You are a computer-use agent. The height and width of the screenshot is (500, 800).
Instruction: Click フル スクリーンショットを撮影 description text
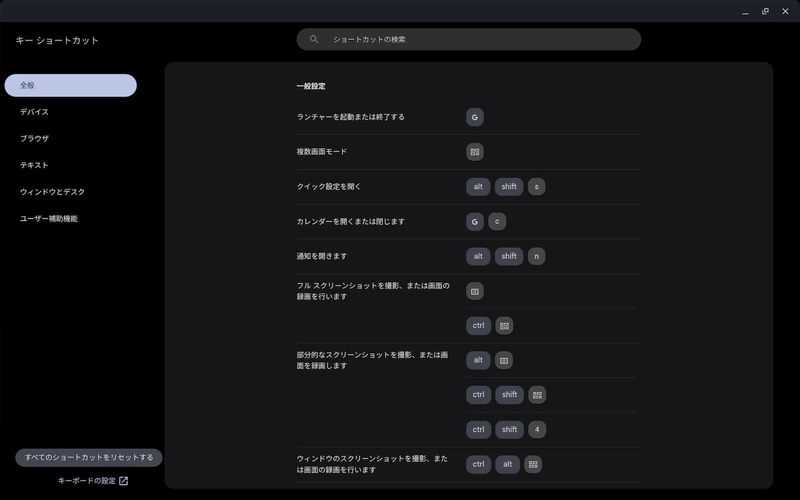[x=373, y=291]
